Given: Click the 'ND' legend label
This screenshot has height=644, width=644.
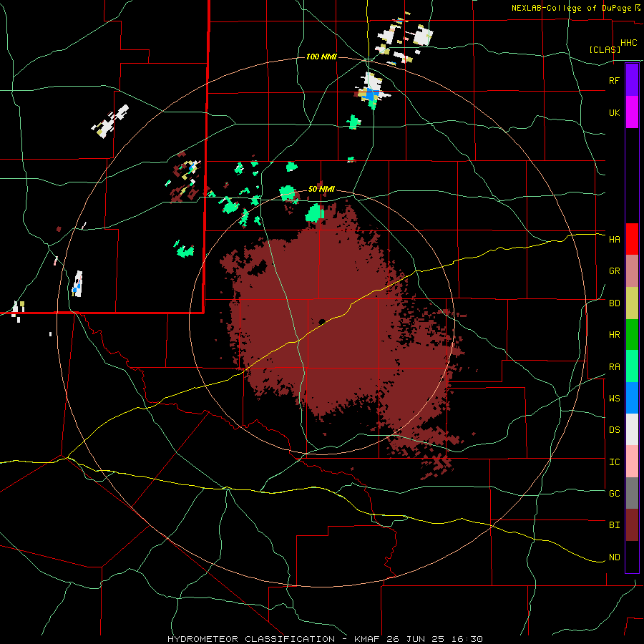Looking at the screenshot, I should pos(614,557).
